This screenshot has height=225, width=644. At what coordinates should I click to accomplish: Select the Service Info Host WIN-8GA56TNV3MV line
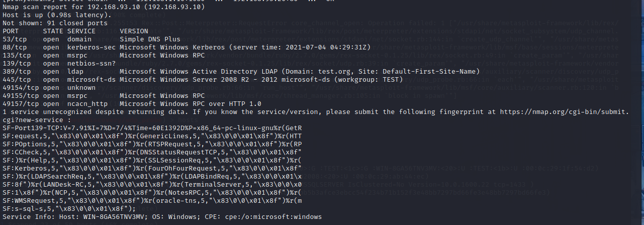pyautogui.click(x=162, y=217)
